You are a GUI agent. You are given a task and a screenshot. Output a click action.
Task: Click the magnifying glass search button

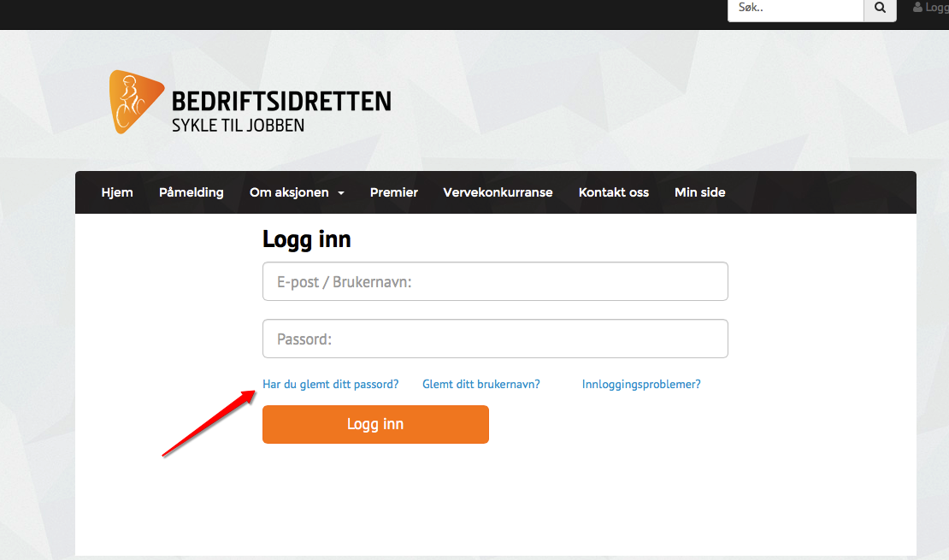click(x=880, y=9)
